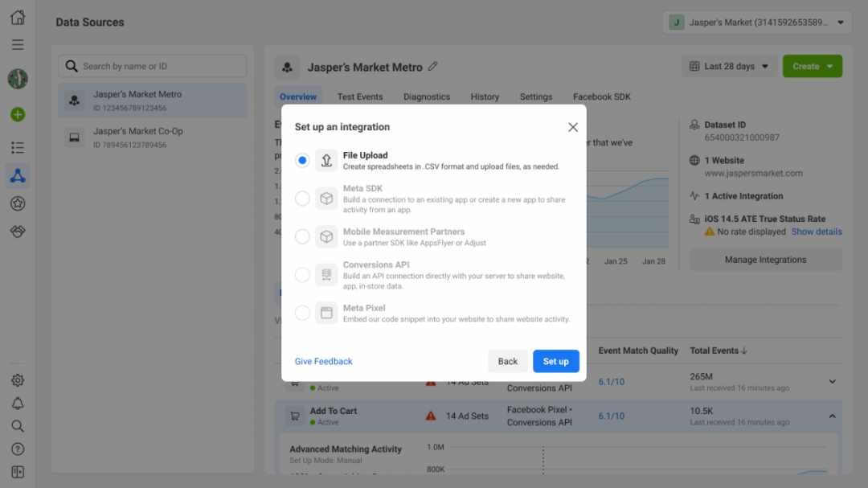This screenshot has width=868, height=488.
Task: Click the Back button in dialog
Action: [507, 361]
